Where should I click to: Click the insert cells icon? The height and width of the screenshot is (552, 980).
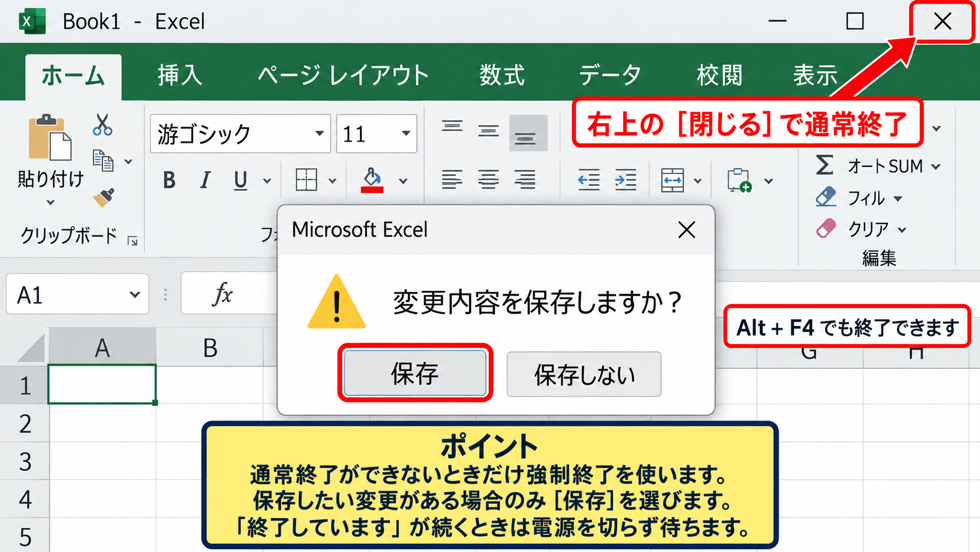739,180
